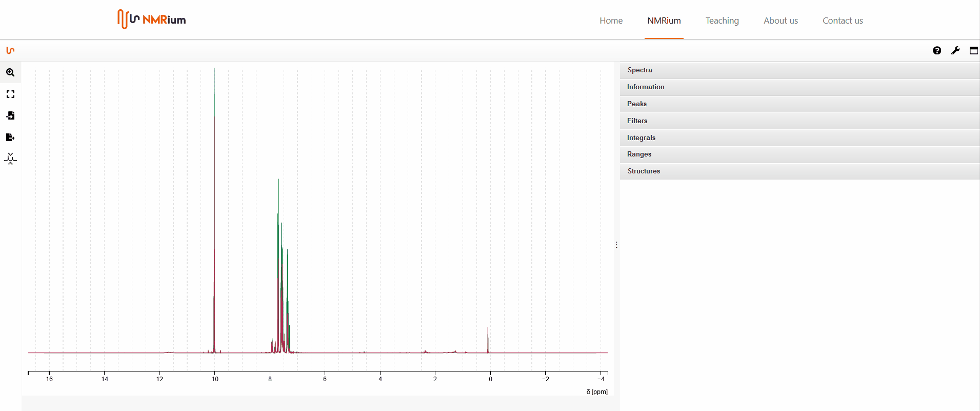
Task: Click the spectra alignment icon
Action: (10, 159)
